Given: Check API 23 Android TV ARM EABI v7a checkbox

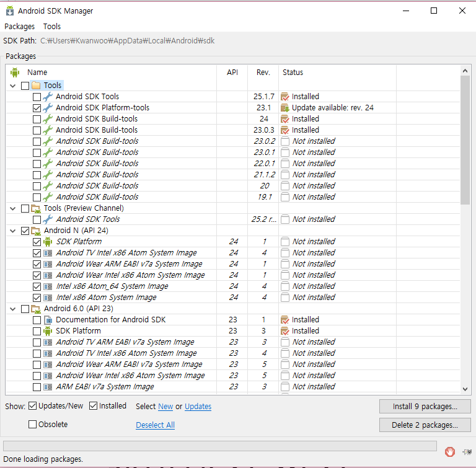Looking at the screenshot, I should click(x=37, y=342).
